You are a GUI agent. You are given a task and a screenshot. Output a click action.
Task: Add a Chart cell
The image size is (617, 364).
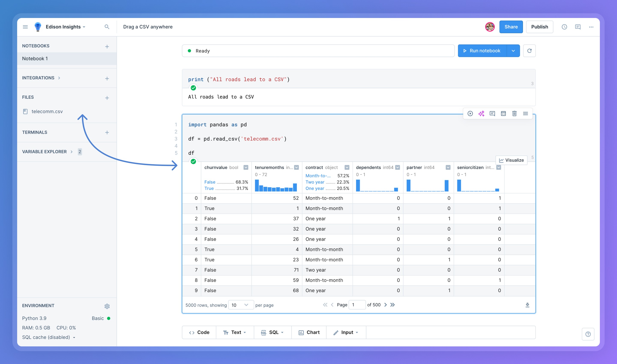tap(309, 332)
